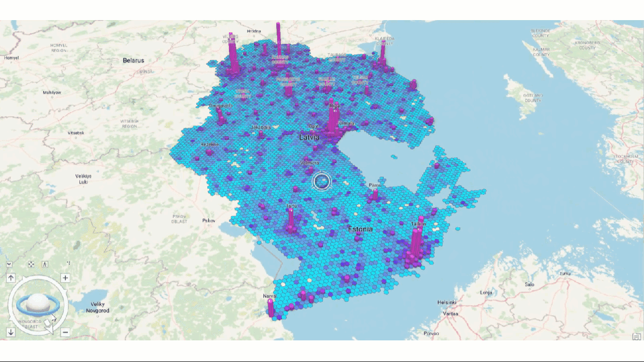644x362 pixels.
Task: Click the dotted drag-handle icon above the compass
Action: [x=68, y=263]
